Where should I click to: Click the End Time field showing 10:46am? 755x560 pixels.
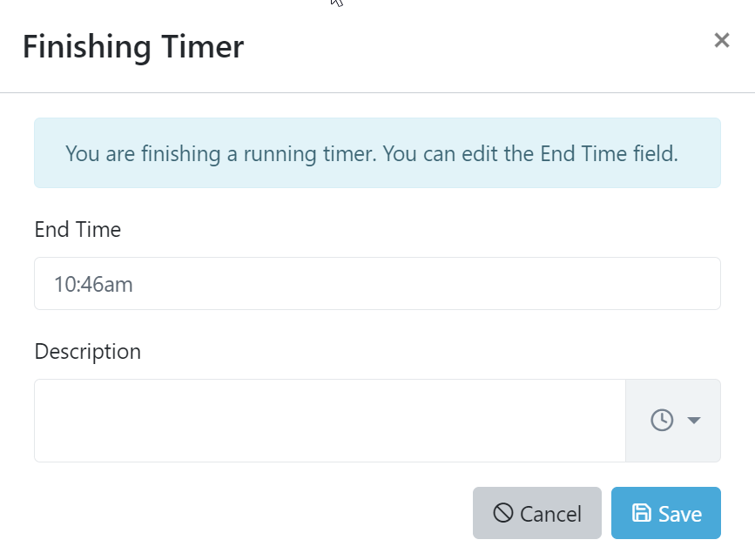[377, 282]
